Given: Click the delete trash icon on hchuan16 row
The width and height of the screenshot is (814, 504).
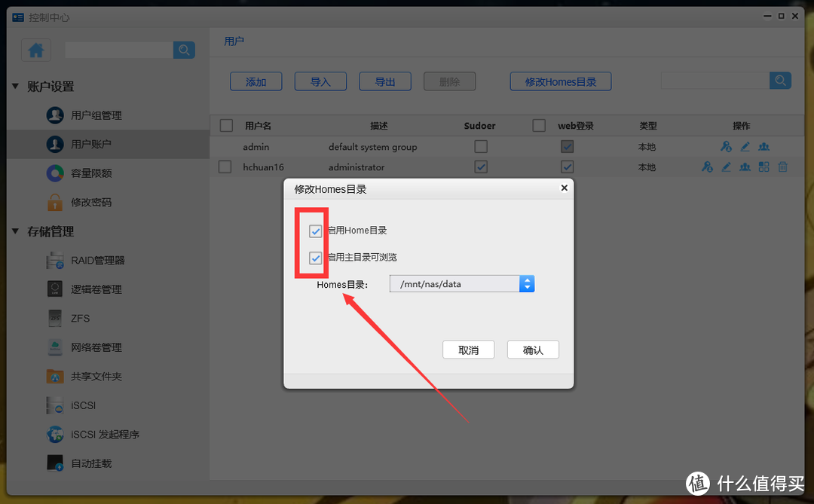Looking at the screenshot, I should (x=782, y=166).
